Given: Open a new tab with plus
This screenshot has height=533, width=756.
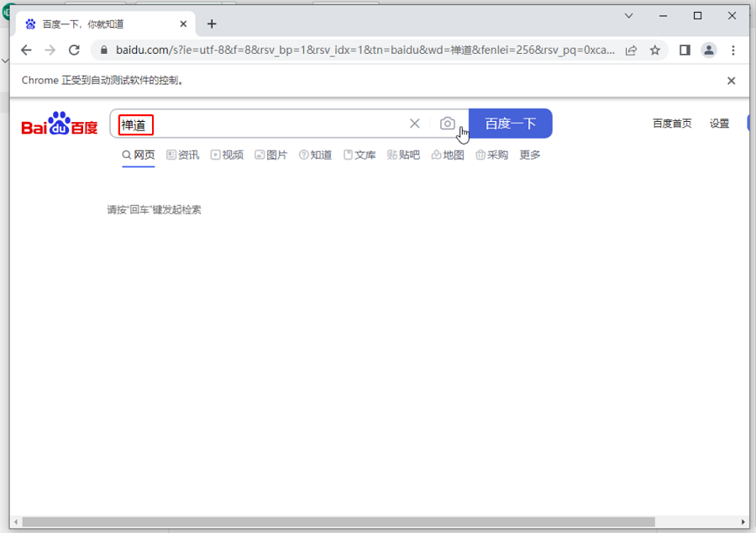Looking at the screenshot, I should click(212, 24).
